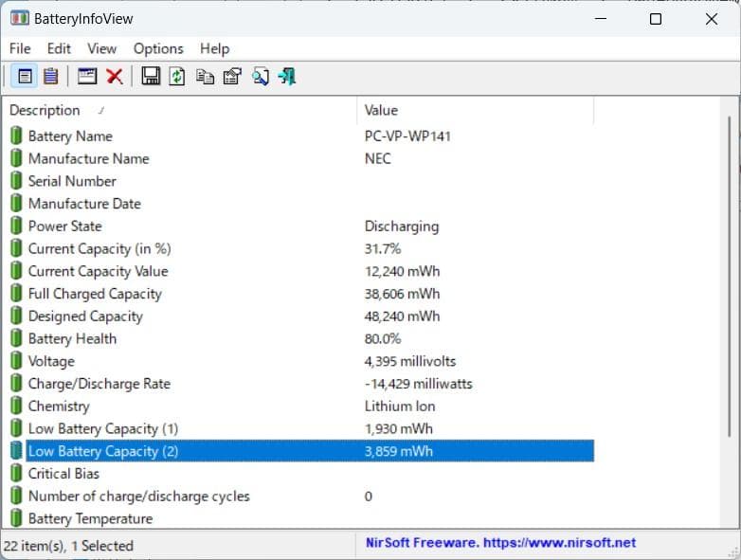Select the "Charge/Discharge Rate" row text
Viewport: 741px width, 560px height.
coord(99,384)
